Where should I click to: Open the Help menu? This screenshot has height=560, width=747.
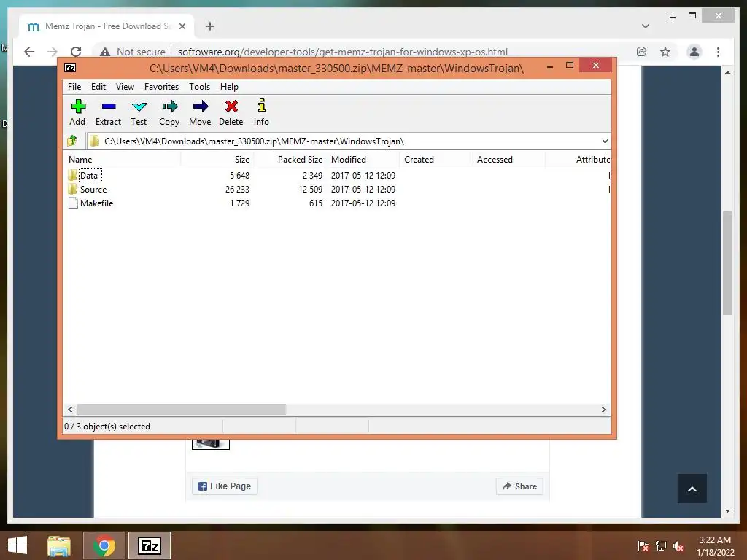229,87
